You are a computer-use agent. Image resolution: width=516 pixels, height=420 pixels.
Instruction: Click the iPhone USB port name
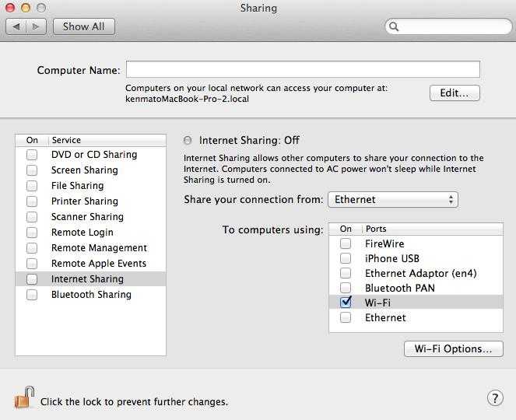pos(392,258)
